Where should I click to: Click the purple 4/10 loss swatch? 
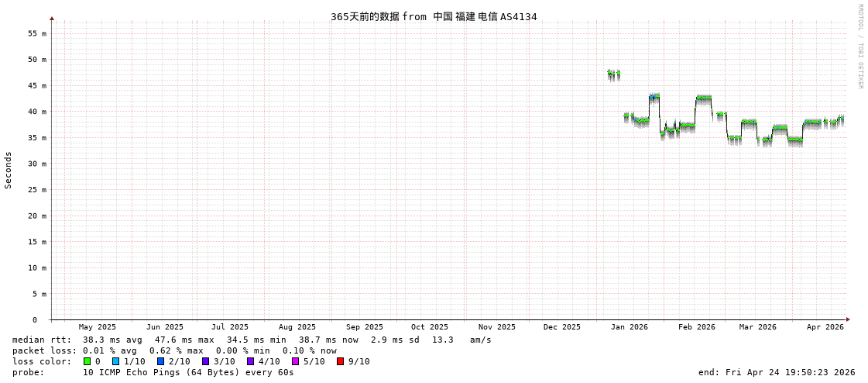click(250, 361)
